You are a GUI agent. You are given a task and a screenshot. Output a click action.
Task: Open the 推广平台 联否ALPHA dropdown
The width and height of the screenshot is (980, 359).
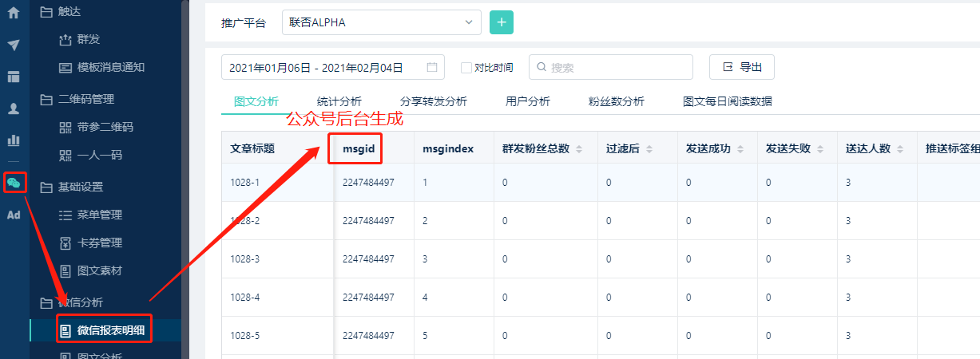(x=382, y=22)
